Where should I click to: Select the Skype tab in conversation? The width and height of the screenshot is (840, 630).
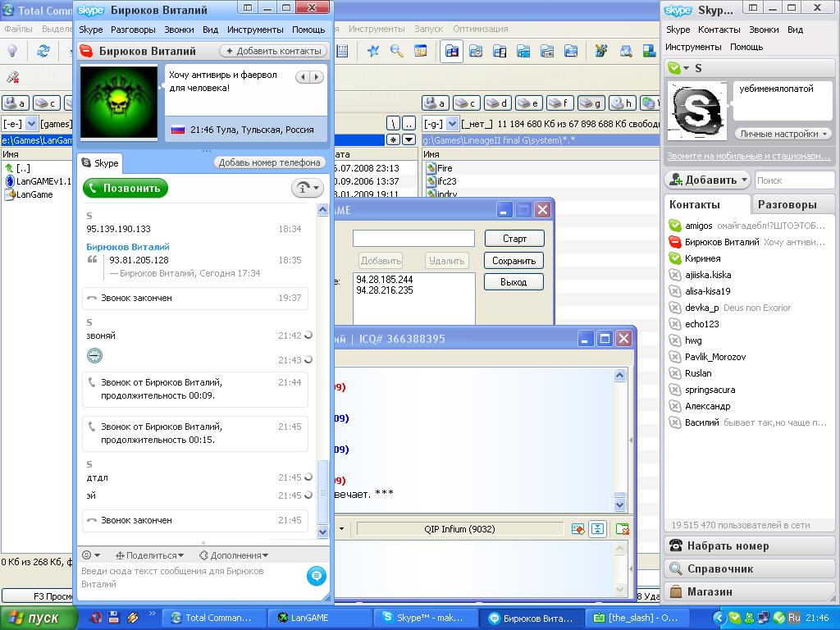click(100, 163)
